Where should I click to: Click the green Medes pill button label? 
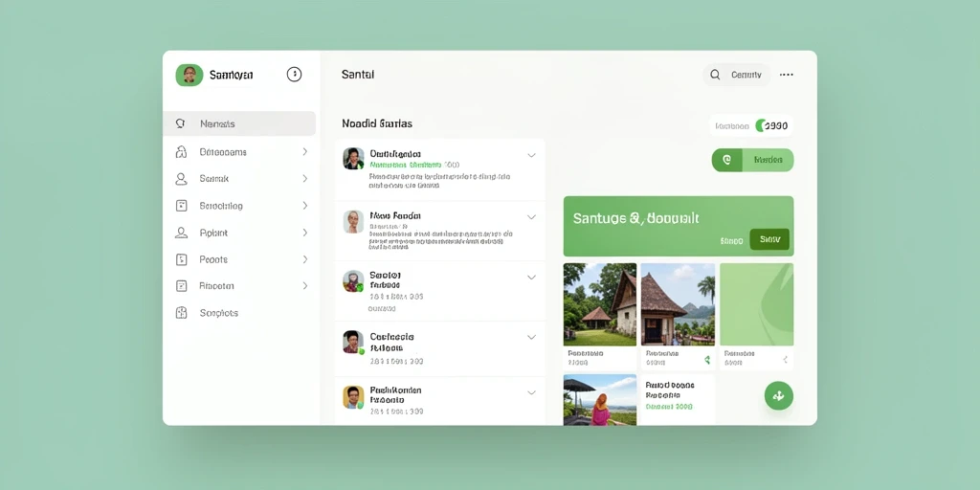[x=768, y=160]
